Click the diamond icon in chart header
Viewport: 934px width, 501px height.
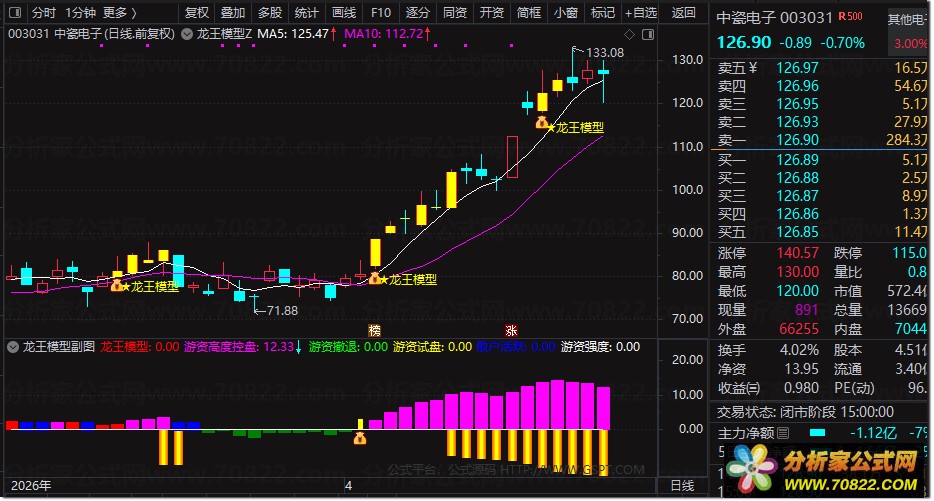[x=629, y=35]
